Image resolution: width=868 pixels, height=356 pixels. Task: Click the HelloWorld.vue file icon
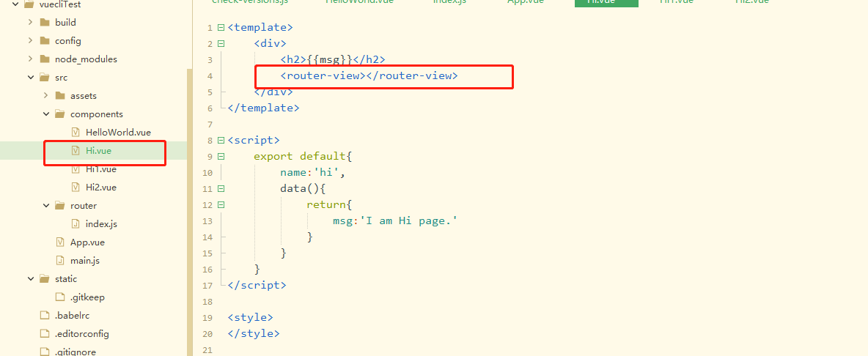click(x=76, y=132)
